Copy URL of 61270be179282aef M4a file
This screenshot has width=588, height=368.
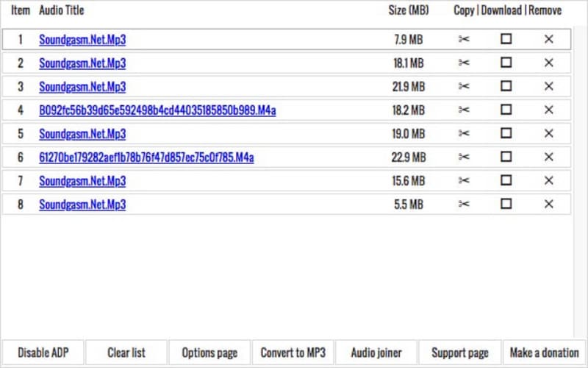pyautogui.click(x=464, y=157)
